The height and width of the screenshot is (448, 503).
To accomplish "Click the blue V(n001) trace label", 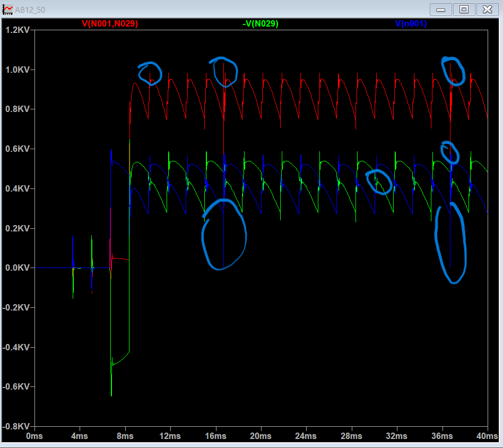I will tap(411, 24).
